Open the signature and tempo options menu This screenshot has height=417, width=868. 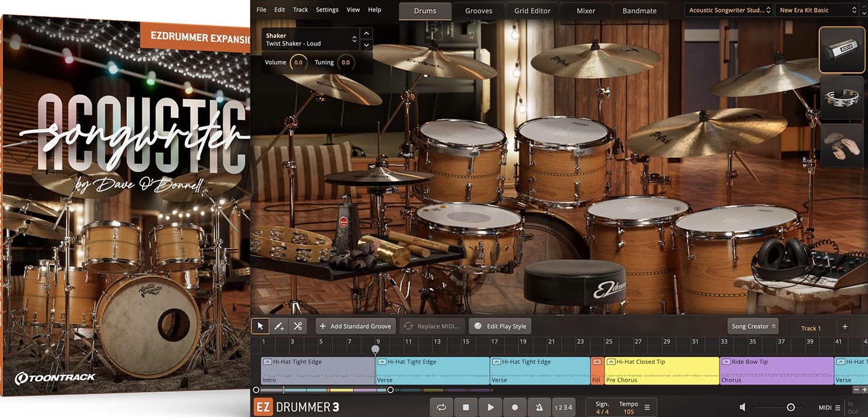pos(647,407)
